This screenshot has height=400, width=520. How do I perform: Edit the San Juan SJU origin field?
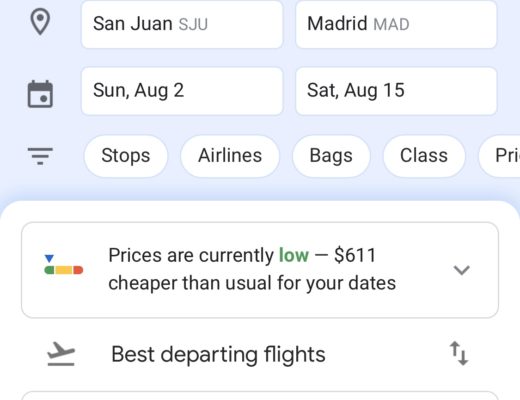[182, 24]
